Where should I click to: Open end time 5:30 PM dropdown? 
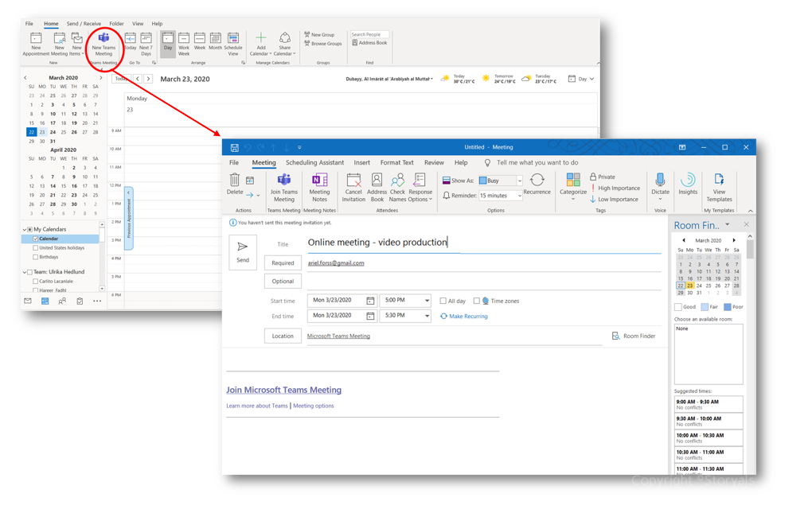click(427, 315)
